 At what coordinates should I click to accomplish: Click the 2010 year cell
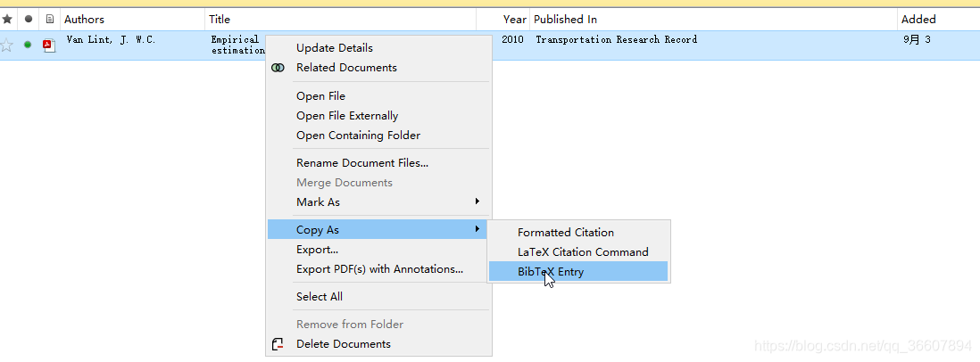(x=512, y=40)
